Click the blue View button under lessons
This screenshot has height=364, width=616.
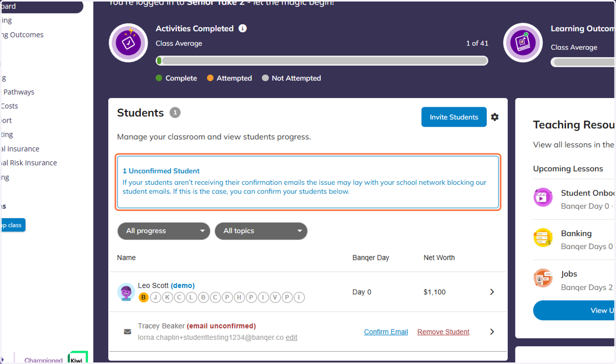tap(574, 311)
